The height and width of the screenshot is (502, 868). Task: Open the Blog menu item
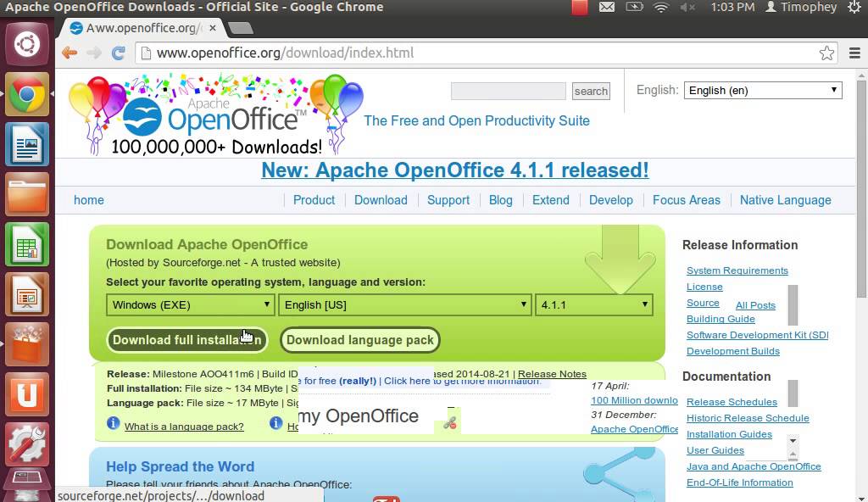[500, 200]
